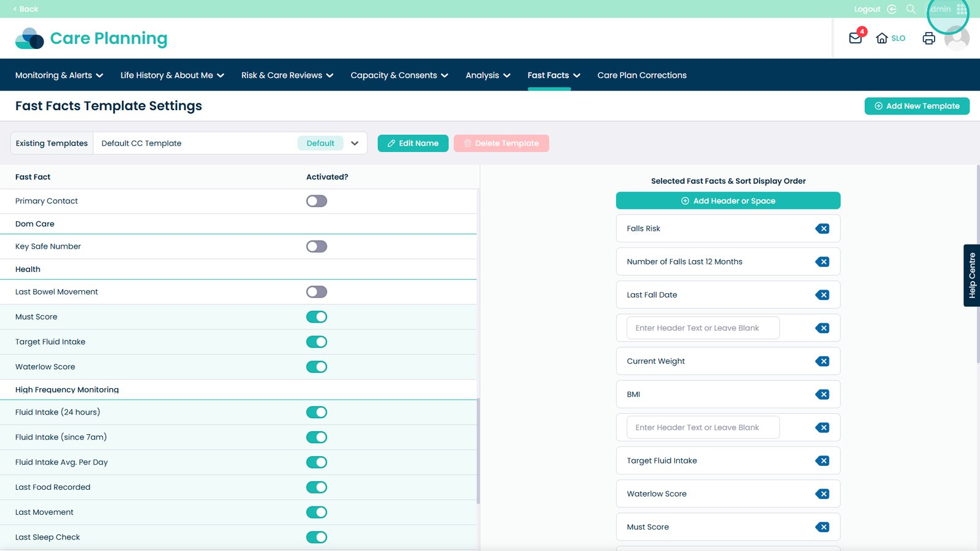The width and height of the screenshot is (980, 551).
Task: Click the left panel fast facts scrollbar
Action: pos(478,450)
